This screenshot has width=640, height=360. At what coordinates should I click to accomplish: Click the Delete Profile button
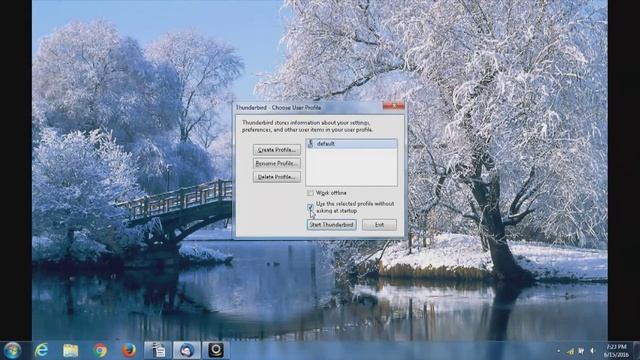click(x=276, y=177)
